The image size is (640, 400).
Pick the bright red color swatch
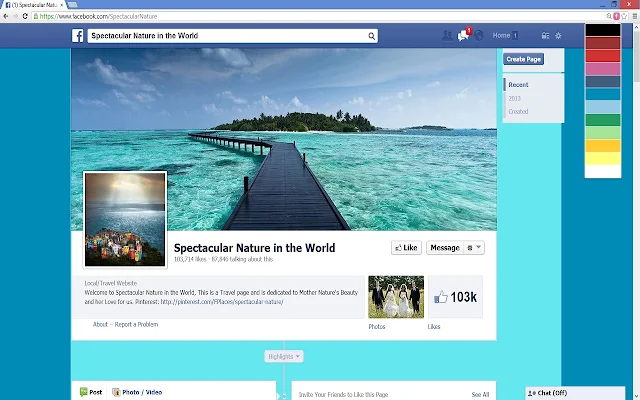[603, 56]
